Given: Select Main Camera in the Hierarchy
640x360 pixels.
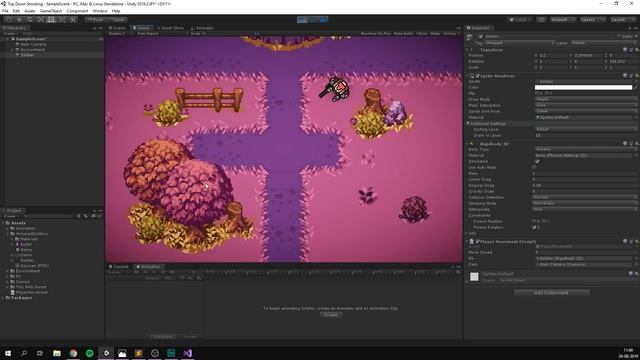Looking at the screenshot, I should tap(33, 44).
